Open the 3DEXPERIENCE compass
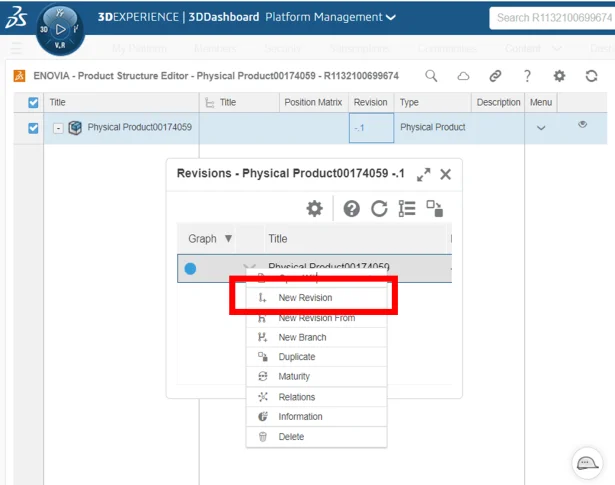Image resolution: width=615 pixels, height=485 pixels. (60, 29)
